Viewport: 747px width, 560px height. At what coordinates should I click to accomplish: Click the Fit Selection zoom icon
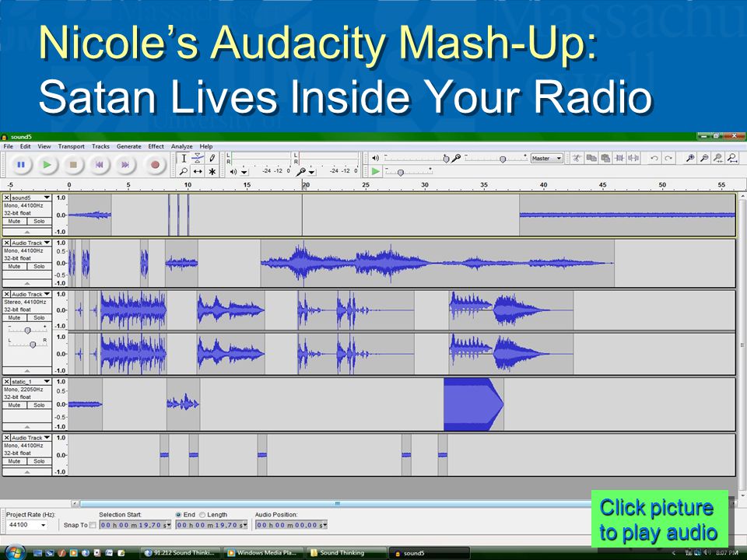[718, 158]
